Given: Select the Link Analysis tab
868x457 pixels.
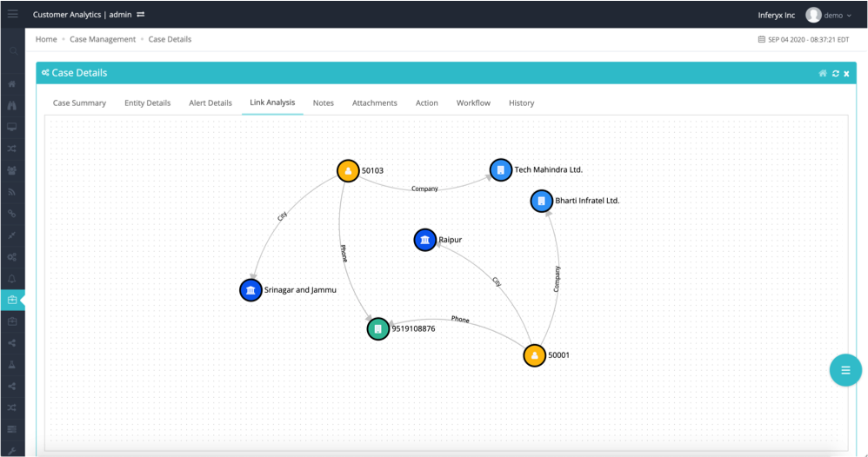Looking at the screenshot, I should coord(272,103).
